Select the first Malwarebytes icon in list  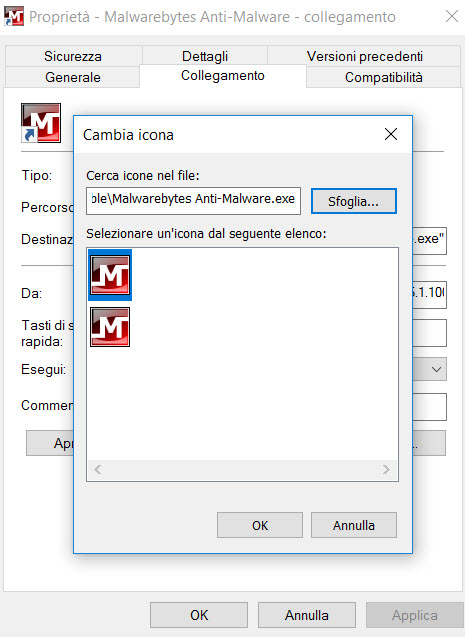pos(110,275)
